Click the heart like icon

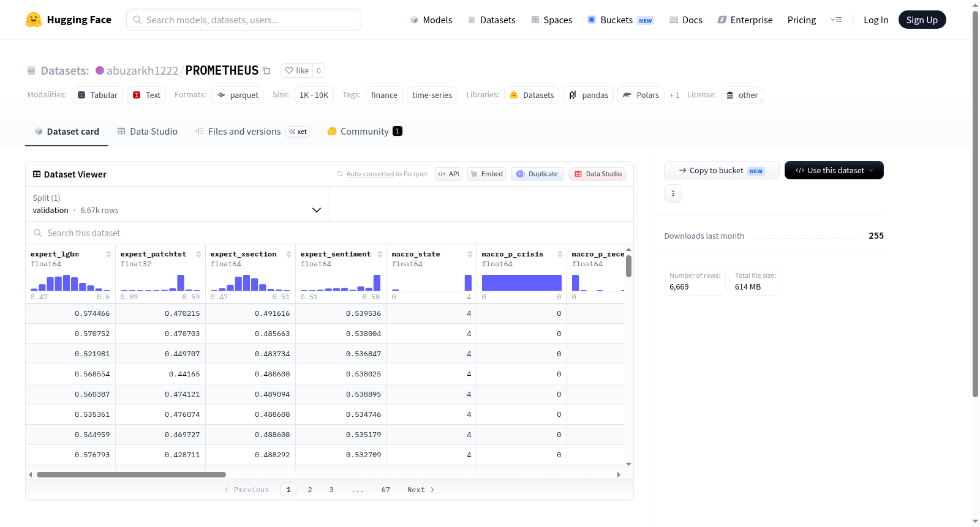289,70
